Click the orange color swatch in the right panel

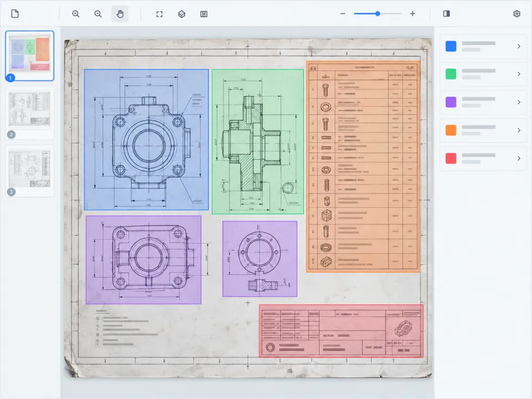coord(451,130)
